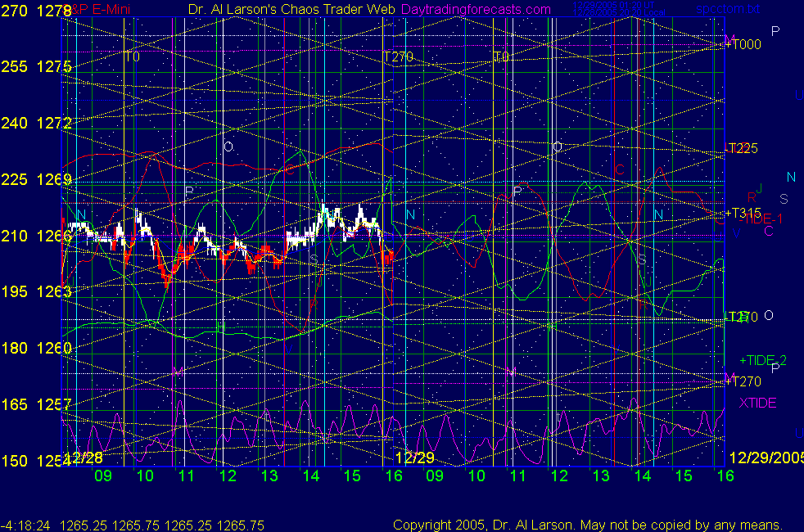Click hour label "12" of the 12/28 session

click(x=228, y=476)
